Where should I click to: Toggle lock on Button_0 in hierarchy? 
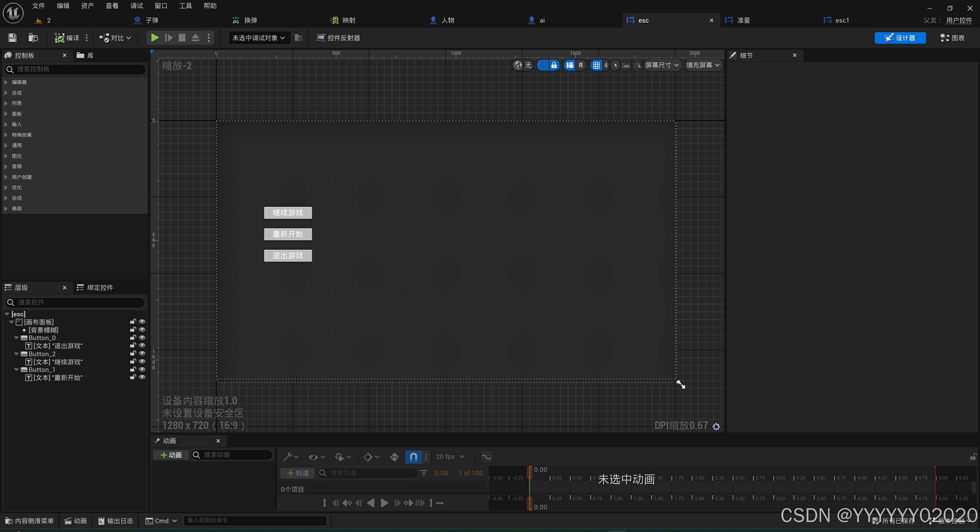[x=133, y=338]
